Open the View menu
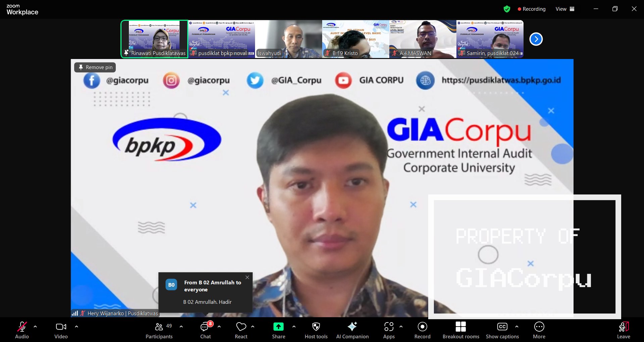Viewport: 644px width, 342px height. click(565, 9)
